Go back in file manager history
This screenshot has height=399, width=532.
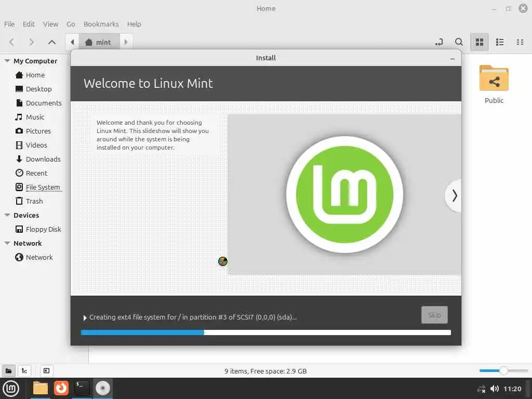[x=11, y=42]
